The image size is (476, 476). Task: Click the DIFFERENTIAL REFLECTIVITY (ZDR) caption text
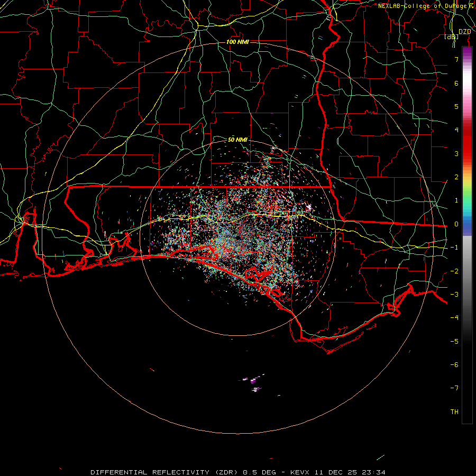tap(165, 472)
